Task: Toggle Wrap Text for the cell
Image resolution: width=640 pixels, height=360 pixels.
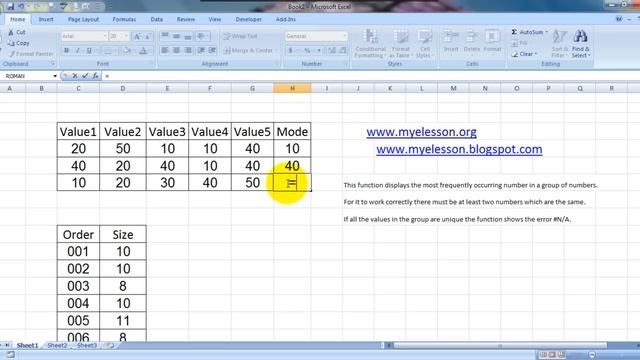Action: 240,36
